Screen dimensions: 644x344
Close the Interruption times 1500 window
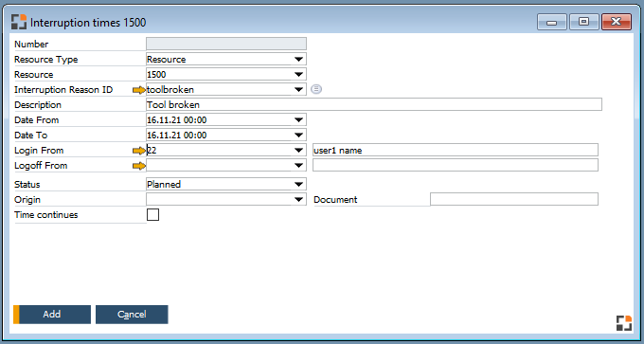point(617,22)
